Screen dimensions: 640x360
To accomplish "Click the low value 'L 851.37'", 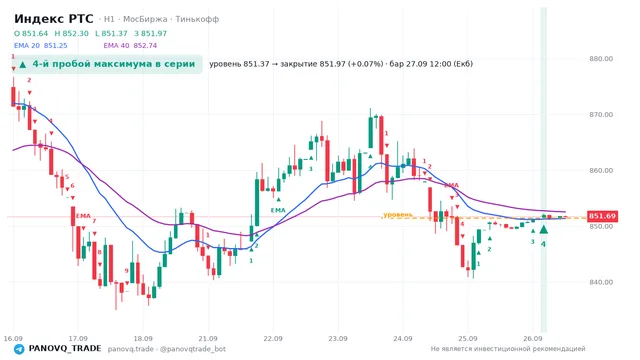I will click(x=111, y=33).
